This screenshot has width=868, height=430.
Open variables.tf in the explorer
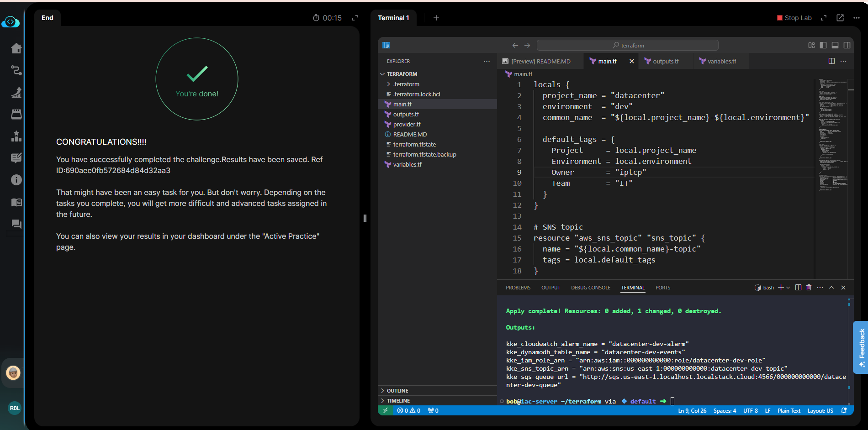[x=407, y=164]
